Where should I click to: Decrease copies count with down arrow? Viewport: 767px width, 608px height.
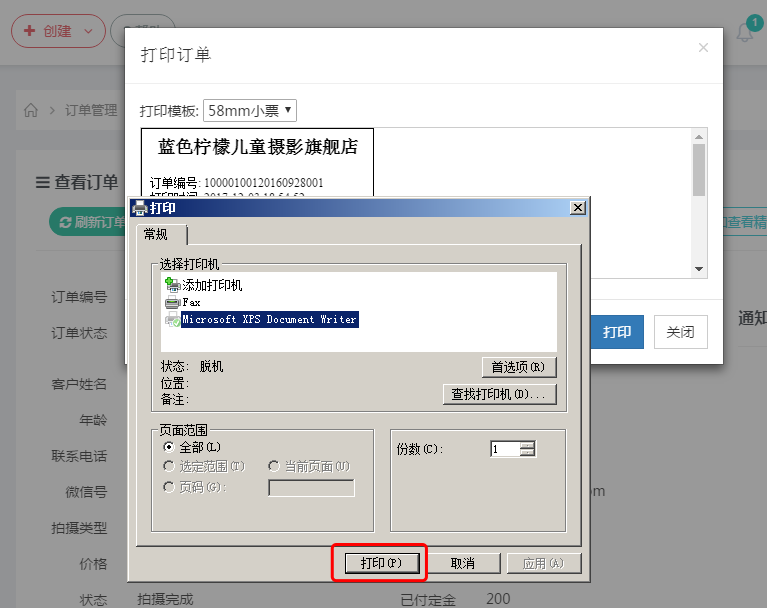click(527, 452)
